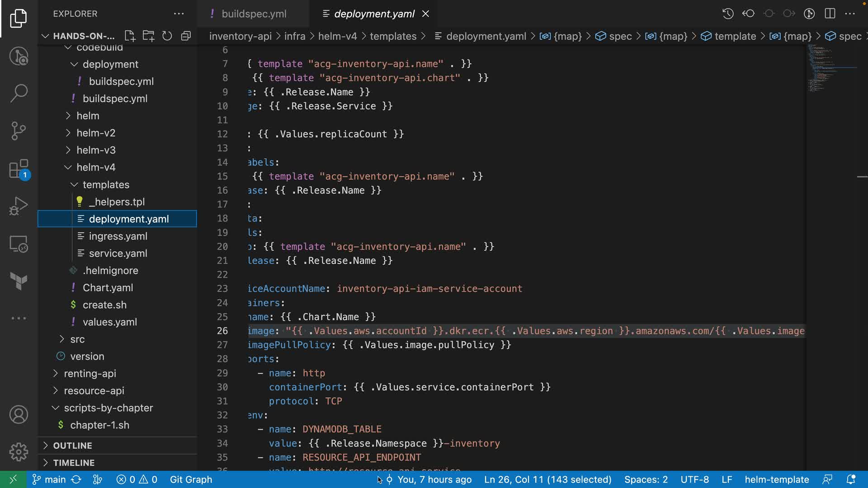Image resolution: width=868 pixels, height=488 pixels.
Task: Collapse all folders in explorer
Action: tap(186, 36)
